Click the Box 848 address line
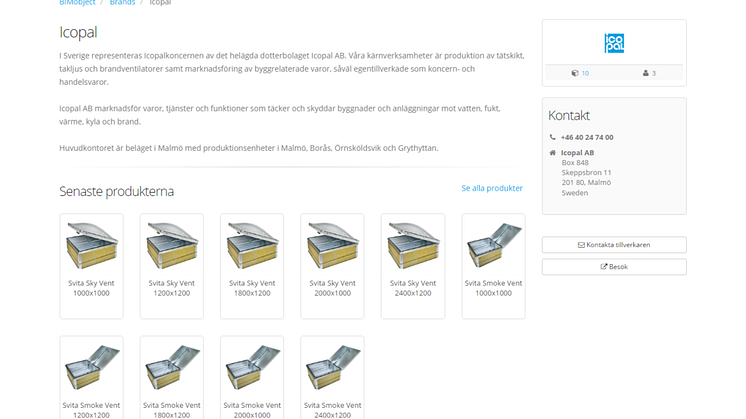The image size is (746, 419). click(x=575, y=163)
